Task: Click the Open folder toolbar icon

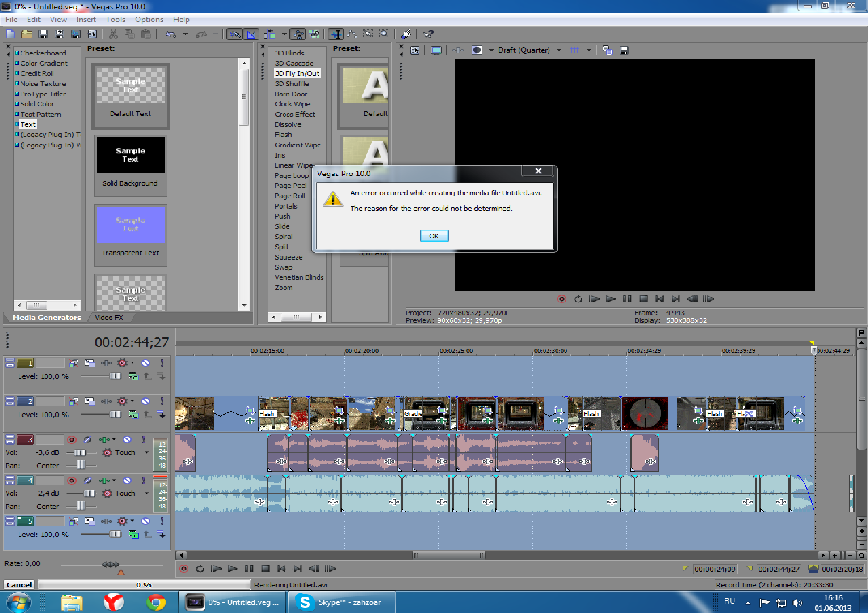Action: (27, 34)
